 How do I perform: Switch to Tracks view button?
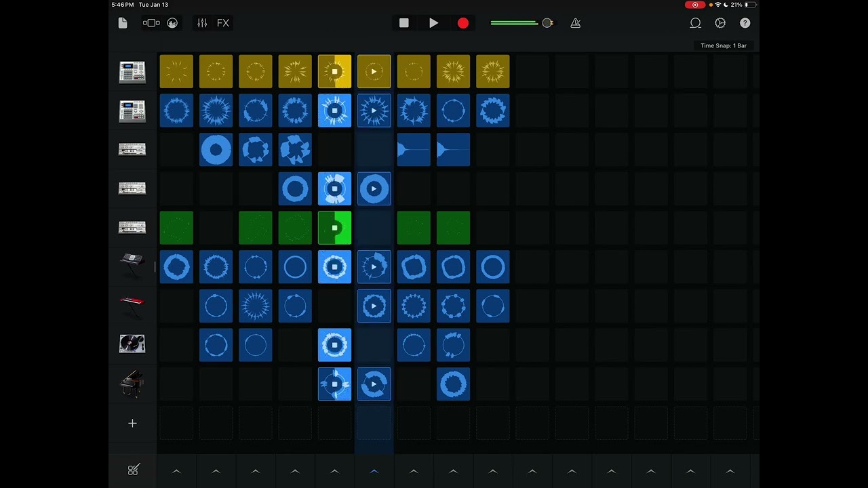coord(151,23)
